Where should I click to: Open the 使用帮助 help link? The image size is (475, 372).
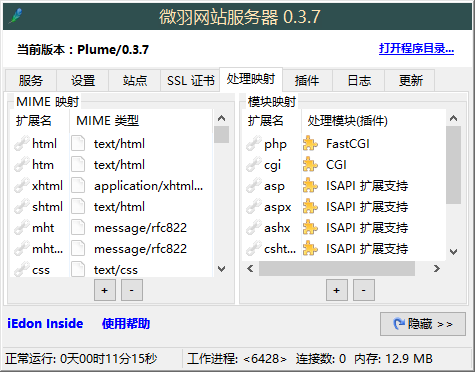[126, 323]
